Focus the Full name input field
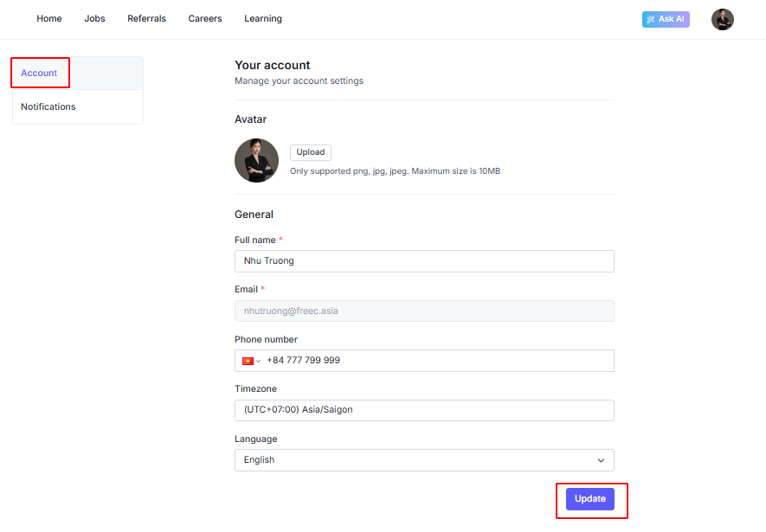766x532 pixels. 424,261
